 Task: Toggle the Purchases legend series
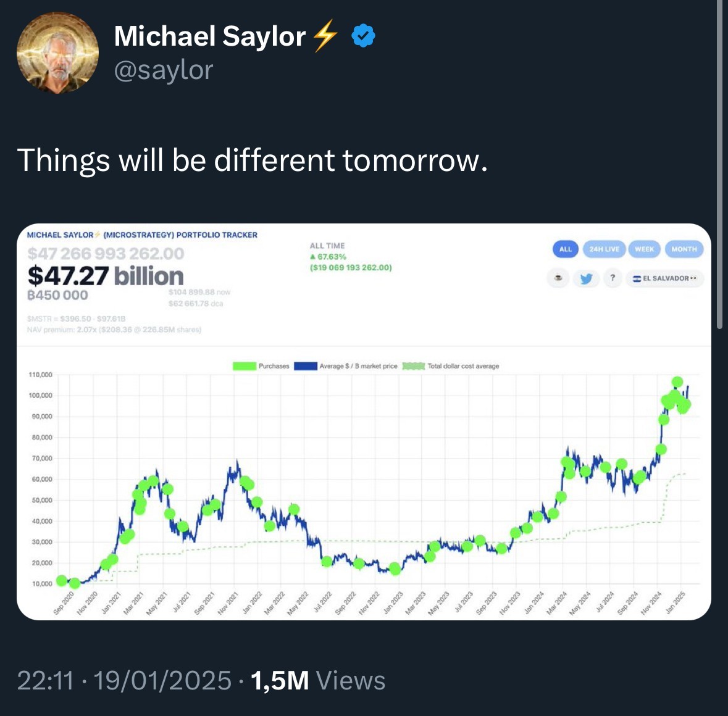(274, 366)
